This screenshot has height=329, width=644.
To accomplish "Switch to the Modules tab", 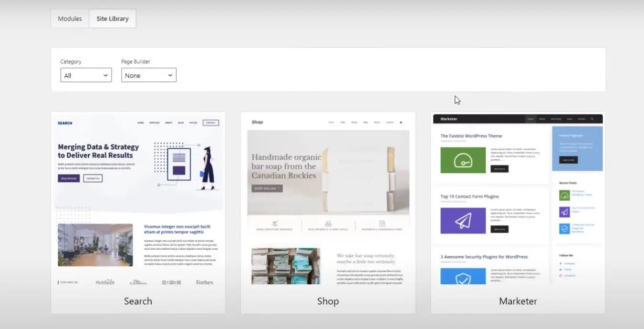I will 70,19.
